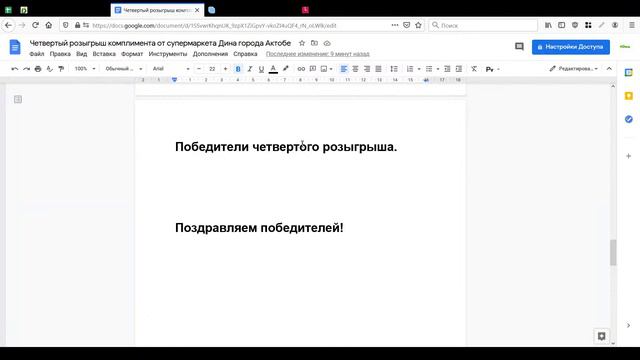Click the Redo arrow in the toolbar
The image size is (640, 360).
(27, 69)
